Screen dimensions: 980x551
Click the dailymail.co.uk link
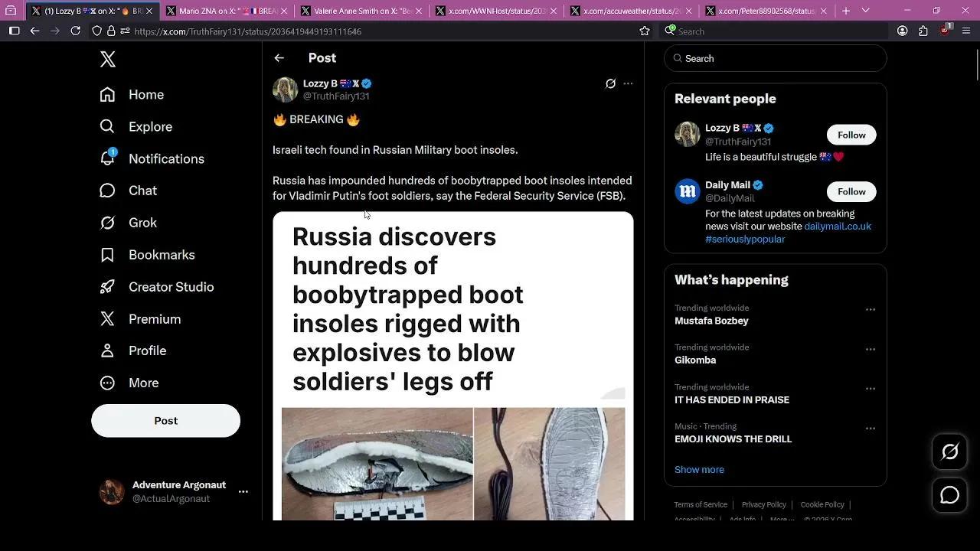point(837,226)
